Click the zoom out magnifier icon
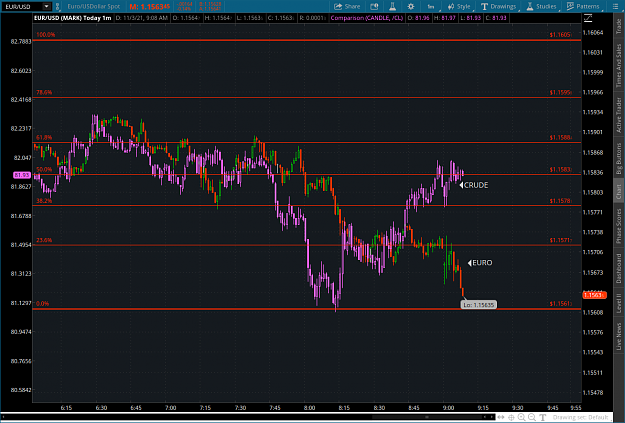This screenshot has width=625, height=423. coord(532,417)
